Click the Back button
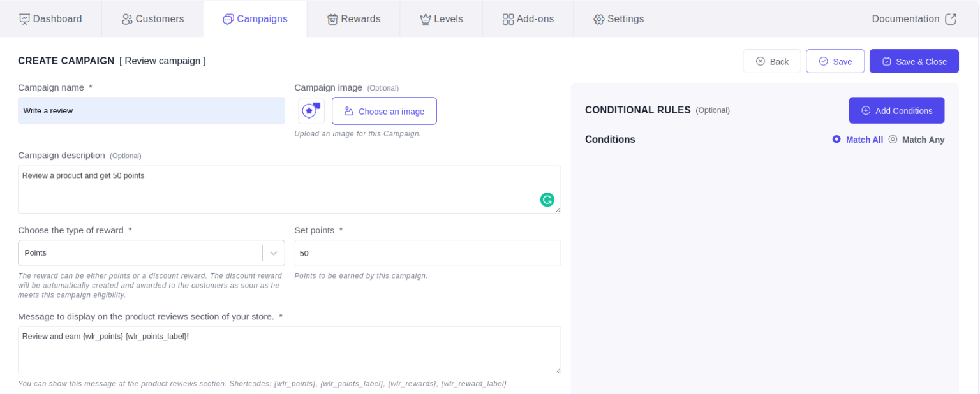 pyautogui.click(x=771, y=61)
